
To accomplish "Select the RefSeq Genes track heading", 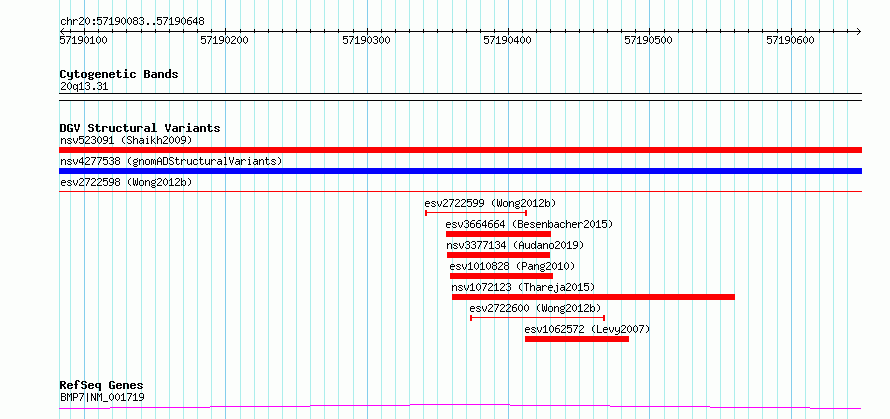I will pos(101,386).
